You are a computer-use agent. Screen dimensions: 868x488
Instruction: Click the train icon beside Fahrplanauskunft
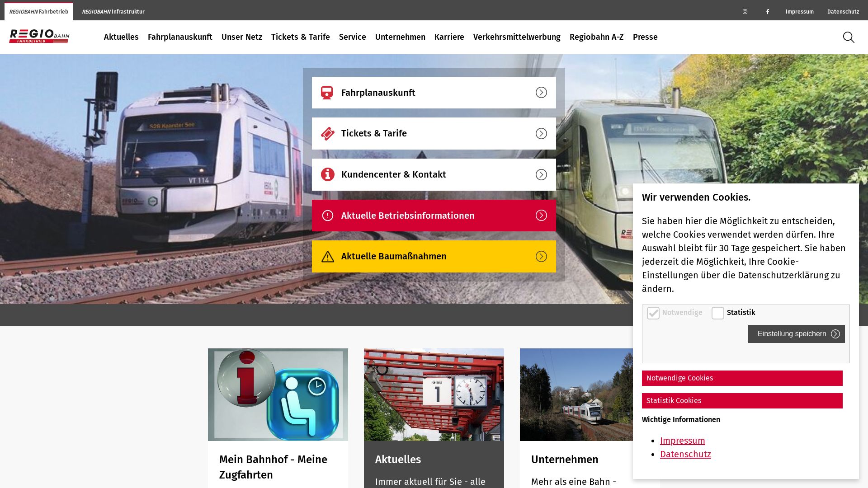coord(327,93)
